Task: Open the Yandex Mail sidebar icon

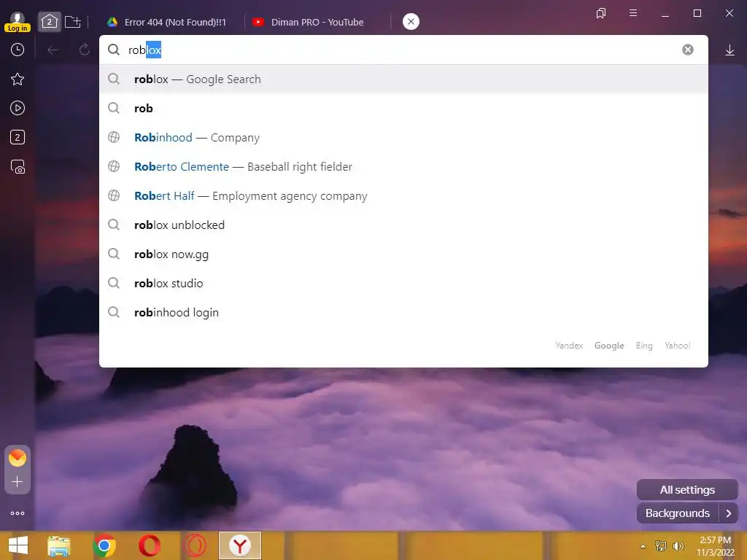Action: pos(18,458)
